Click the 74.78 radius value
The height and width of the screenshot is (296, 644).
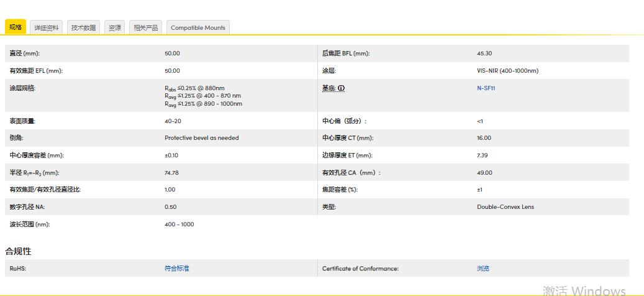[x=171, y=173]
